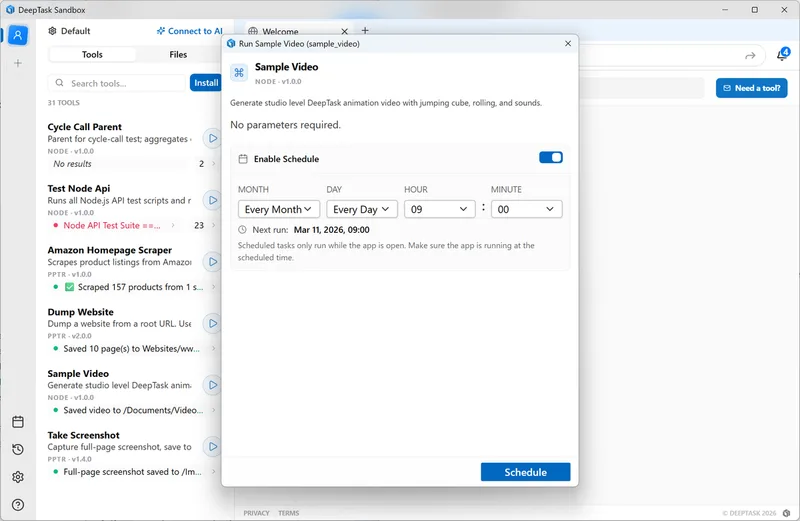Open the Month dropdown showing Every Month

279,209
